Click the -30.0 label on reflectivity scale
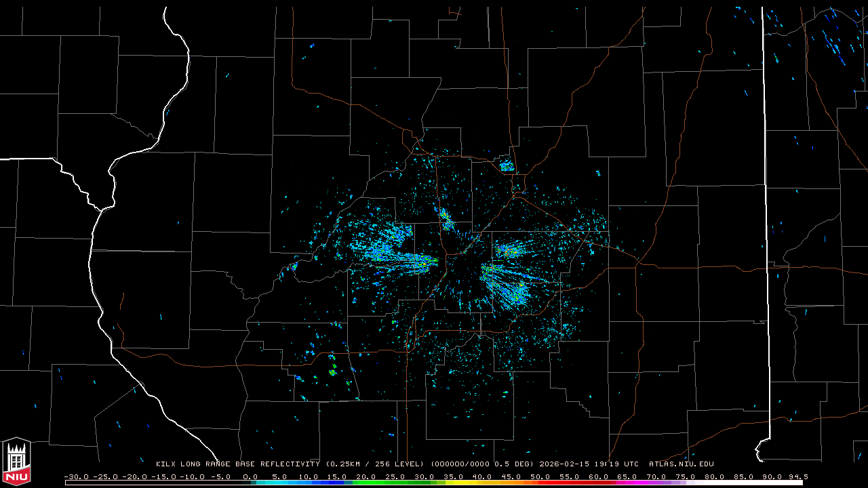 point(77,476)
